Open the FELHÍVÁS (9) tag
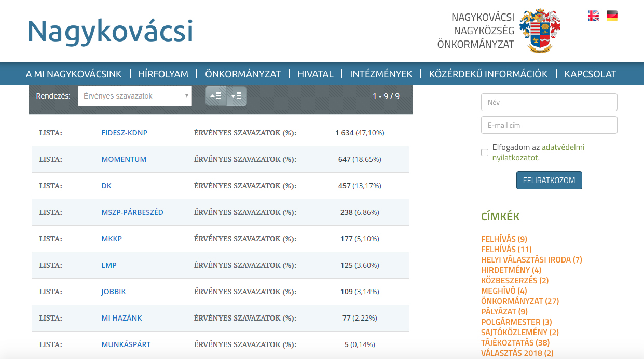This screenshot has width=644, height=359. click(504, 239)
